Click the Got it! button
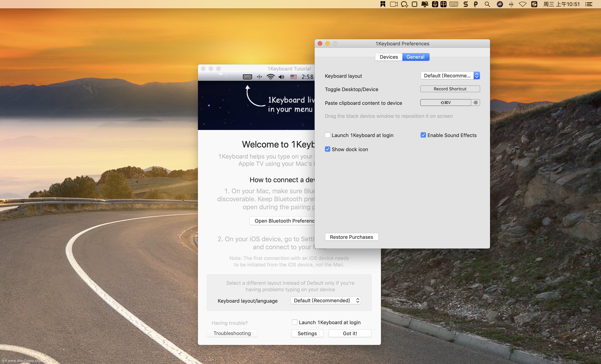Viewport: 601px width, 364px height. pos(350,333)
